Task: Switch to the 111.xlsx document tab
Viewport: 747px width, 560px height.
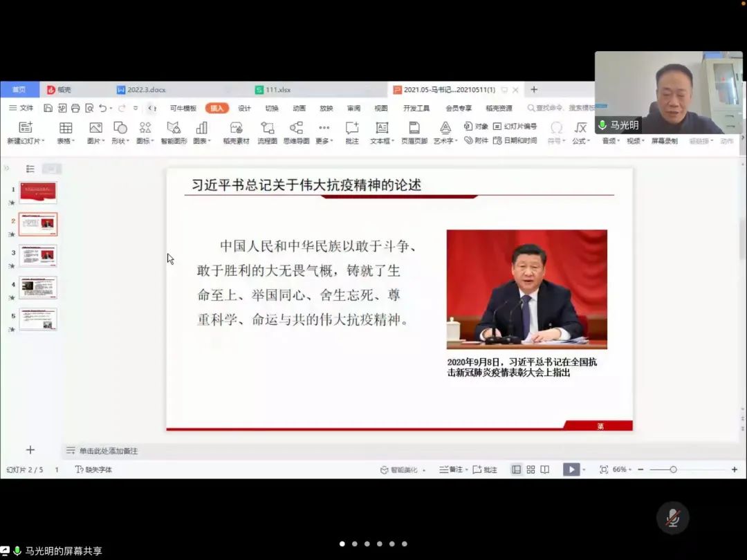Action: click(278, 90)
